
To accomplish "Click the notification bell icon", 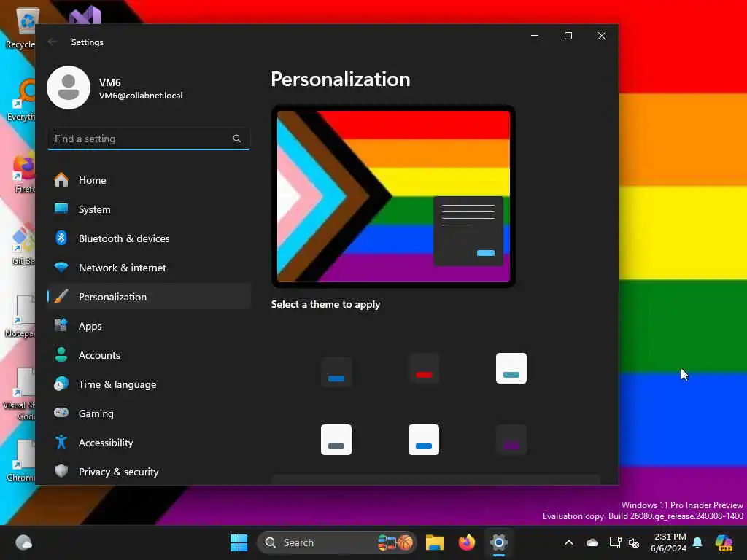I will 697,542.
